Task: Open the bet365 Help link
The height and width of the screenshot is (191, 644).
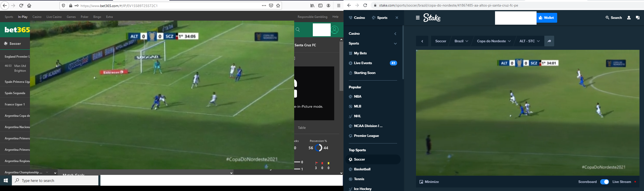Action: pos(335,17)
